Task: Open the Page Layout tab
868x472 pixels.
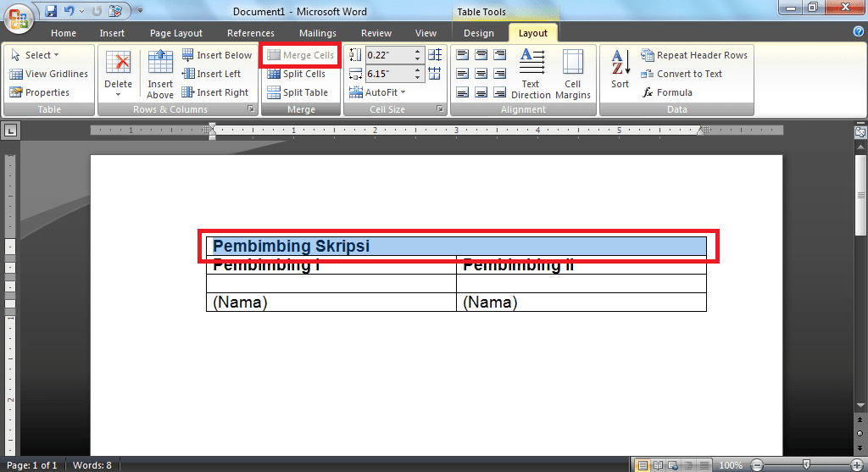Action: (176, 33)
